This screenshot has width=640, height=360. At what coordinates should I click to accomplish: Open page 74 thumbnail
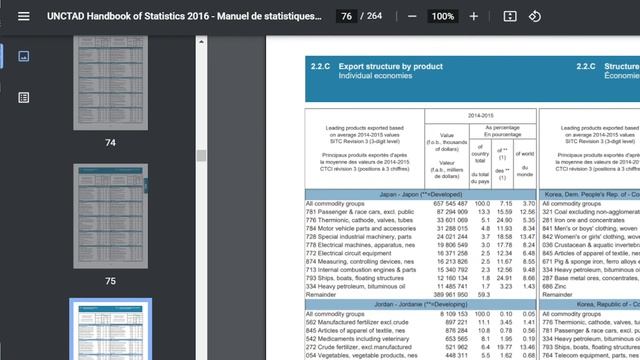pyautogui.click(x=111, y=83)
